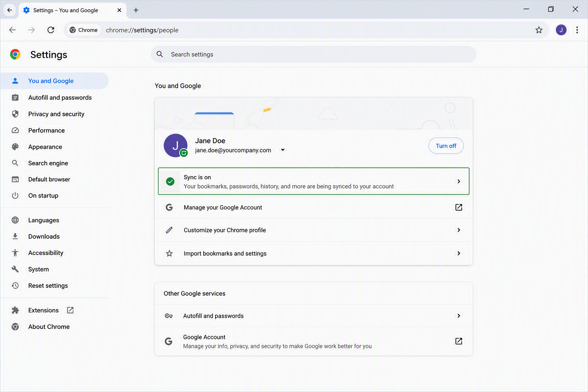Screen dimensions: 588x392
Task: Bookmark this page with the star icon
Action: coord(539,30)
